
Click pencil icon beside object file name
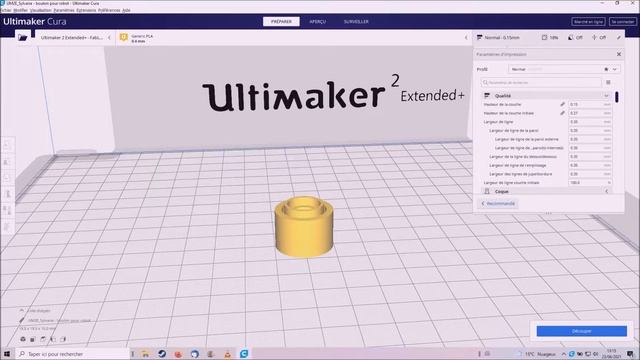22,320
